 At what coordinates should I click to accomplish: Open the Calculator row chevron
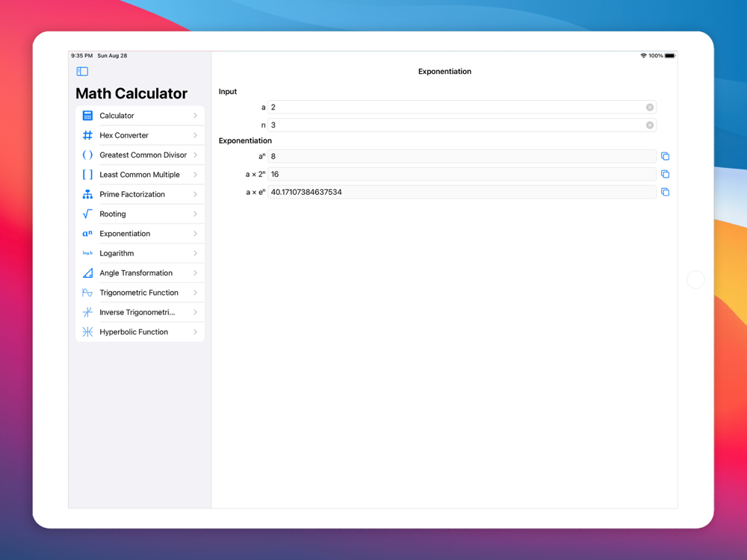click(x=195, y=116)
